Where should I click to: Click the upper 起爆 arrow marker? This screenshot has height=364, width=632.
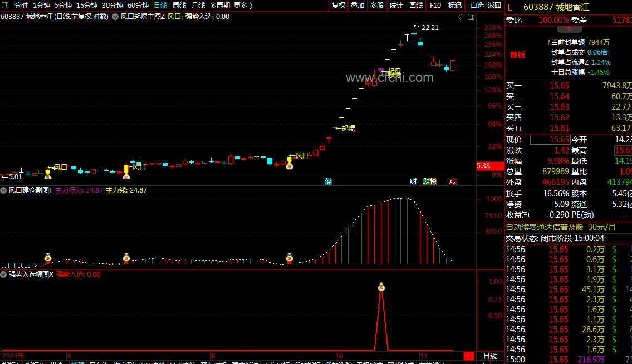[x=391, y=72]
